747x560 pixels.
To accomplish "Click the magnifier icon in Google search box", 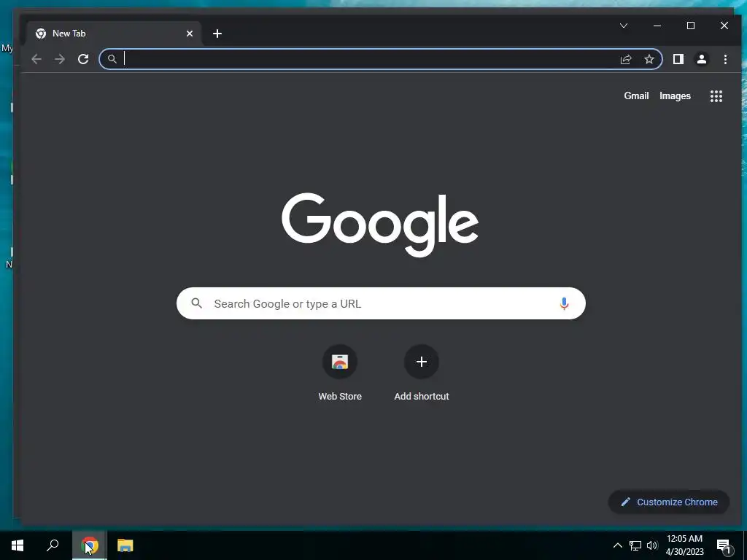I will coord(197,303).
